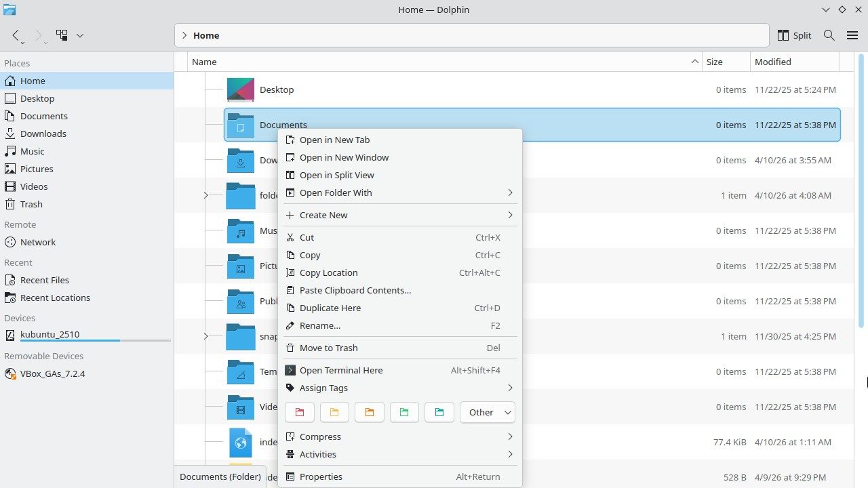Click the view mode icon in the toolbar

tap(62, 35)
